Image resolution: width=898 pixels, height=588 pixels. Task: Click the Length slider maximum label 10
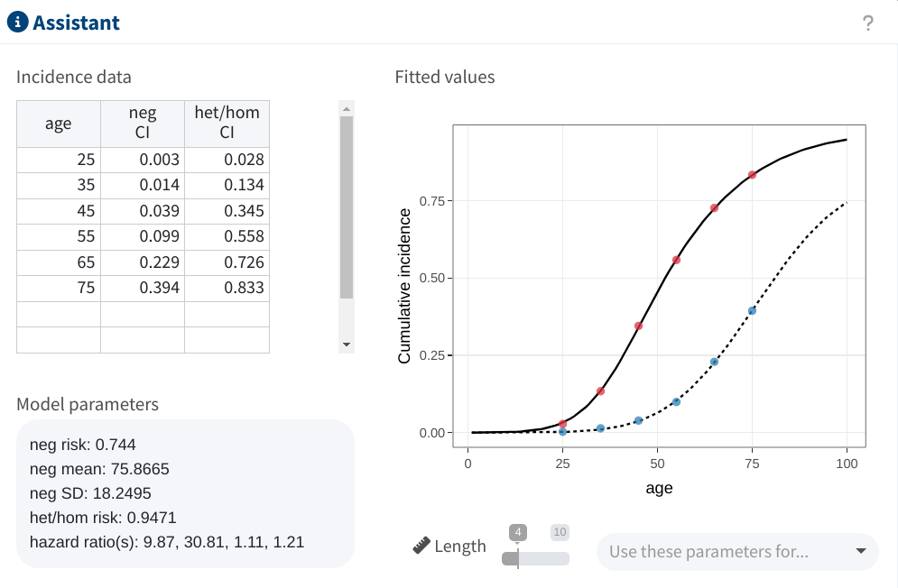point(560,532)
